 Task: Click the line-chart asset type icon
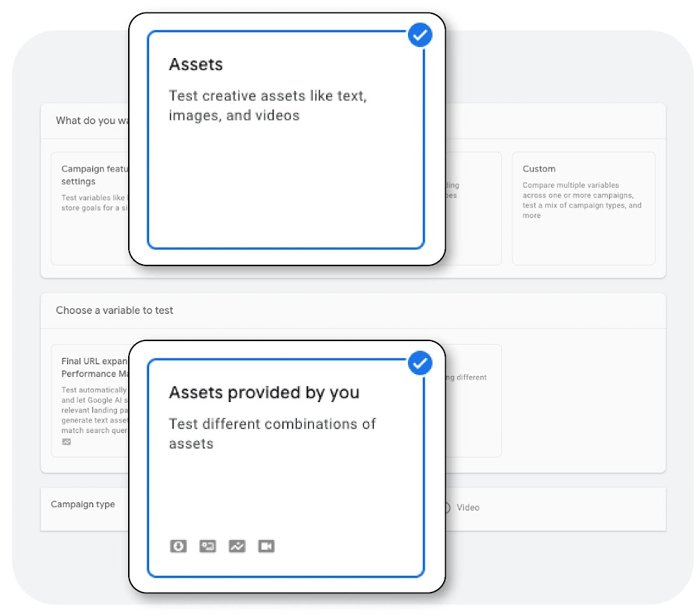tap(237, 546)
